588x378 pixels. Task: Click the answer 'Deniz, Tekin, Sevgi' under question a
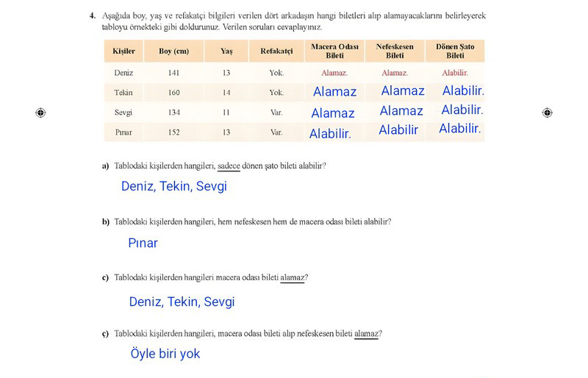(x=174, y=186)
